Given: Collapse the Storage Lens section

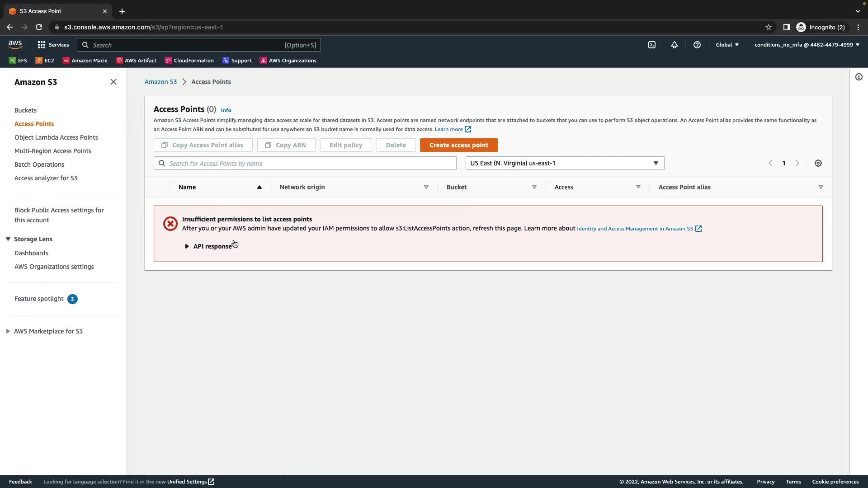Looking at the screenshot, I should tap(8, 239).
